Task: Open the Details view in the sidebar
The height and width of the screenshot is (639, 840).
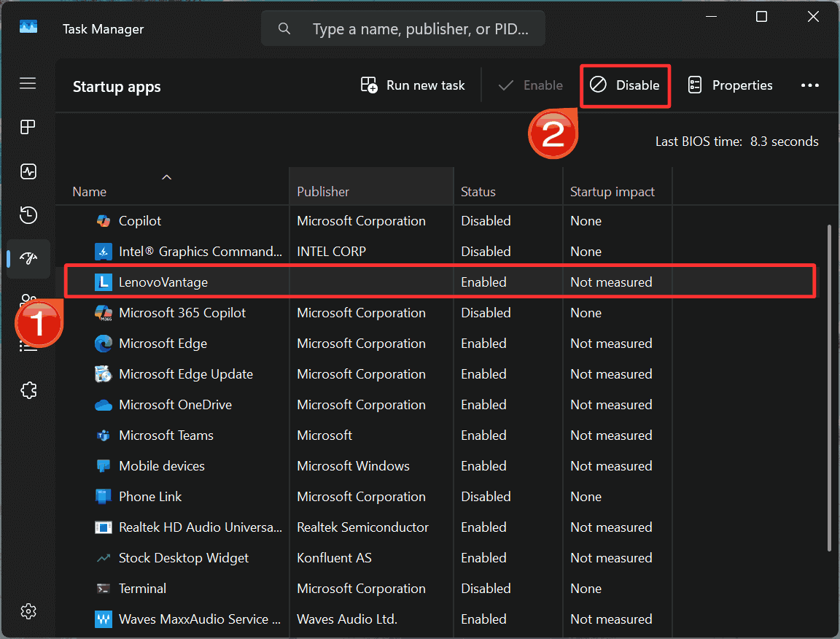Action: click(28, 345)
